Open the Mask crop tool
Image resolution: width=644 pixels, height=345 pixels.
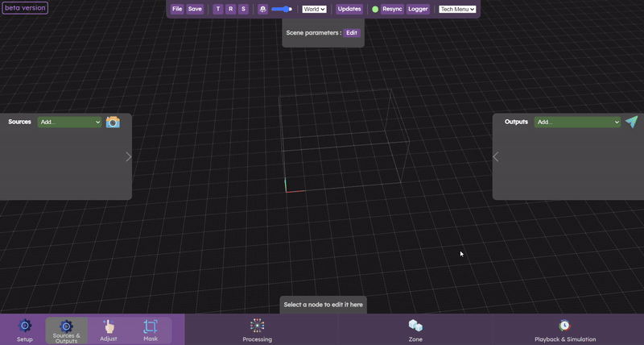click(151, 330)
